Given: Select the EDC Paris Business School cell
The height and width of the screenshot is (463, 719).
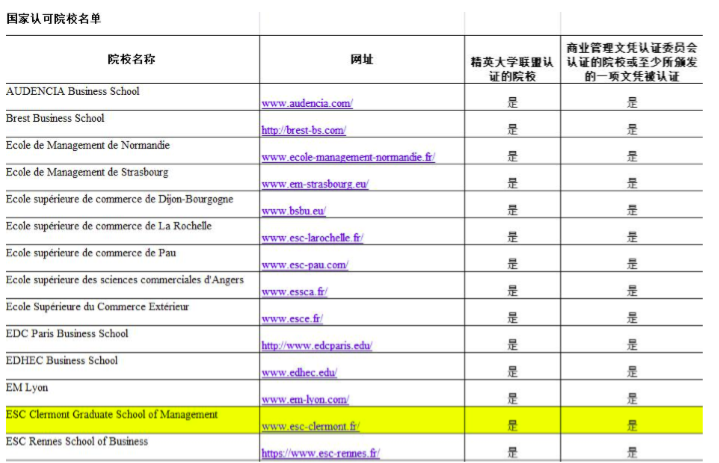Looking at the screenshot, I should [133, 339].
